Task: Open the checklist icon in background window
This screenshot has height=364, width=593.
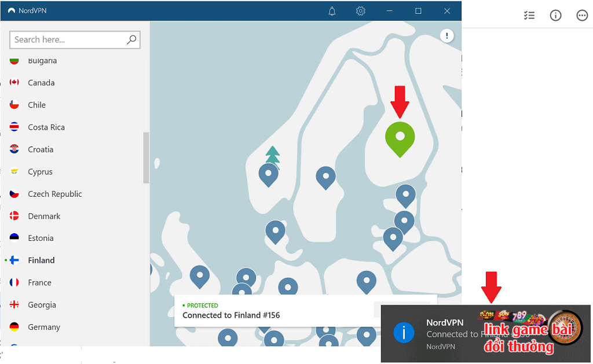Action: (529, 16)
